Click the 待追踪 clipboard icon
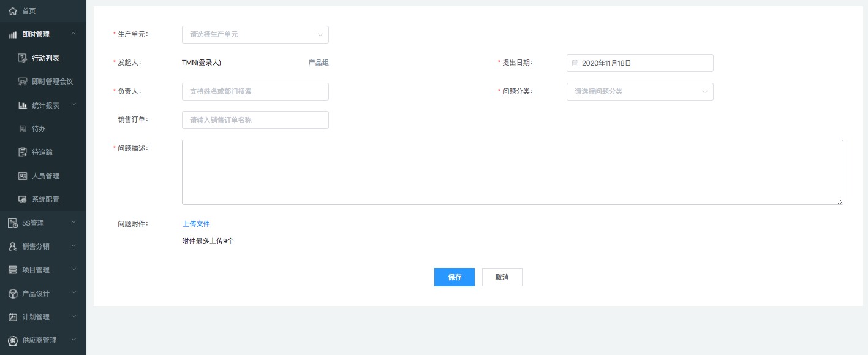This screenshot has width=868, height=355. point(23,152)
